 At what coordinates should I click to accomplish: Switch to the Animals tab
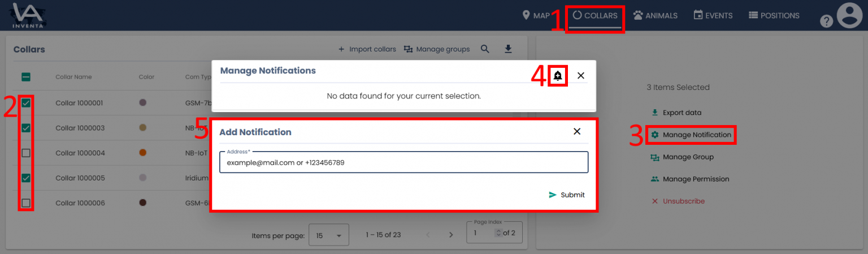[655, 15]
